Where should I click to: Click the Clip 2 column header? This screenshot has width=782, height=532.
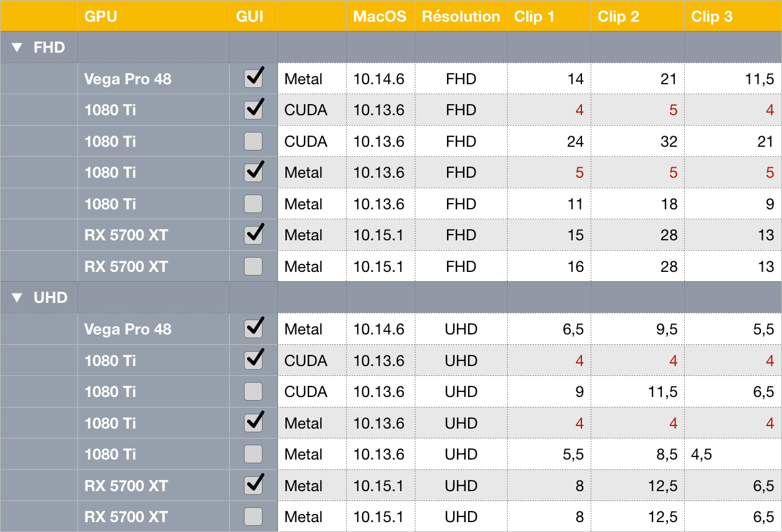coord(618,16)
